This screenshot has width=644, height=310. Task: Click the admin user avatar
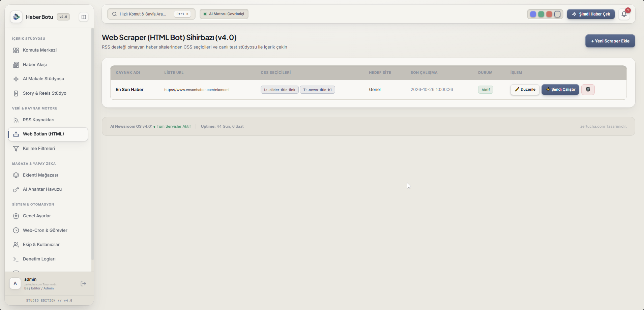coord(15,283)
